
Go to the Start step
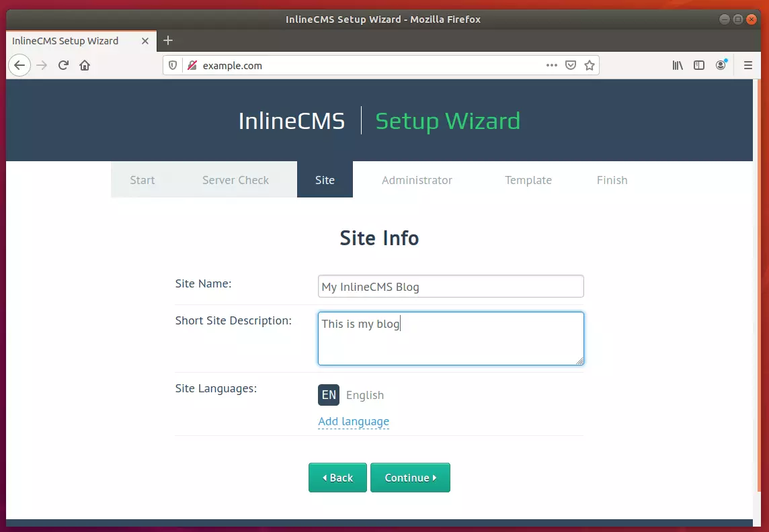click(x=143, y=180)
